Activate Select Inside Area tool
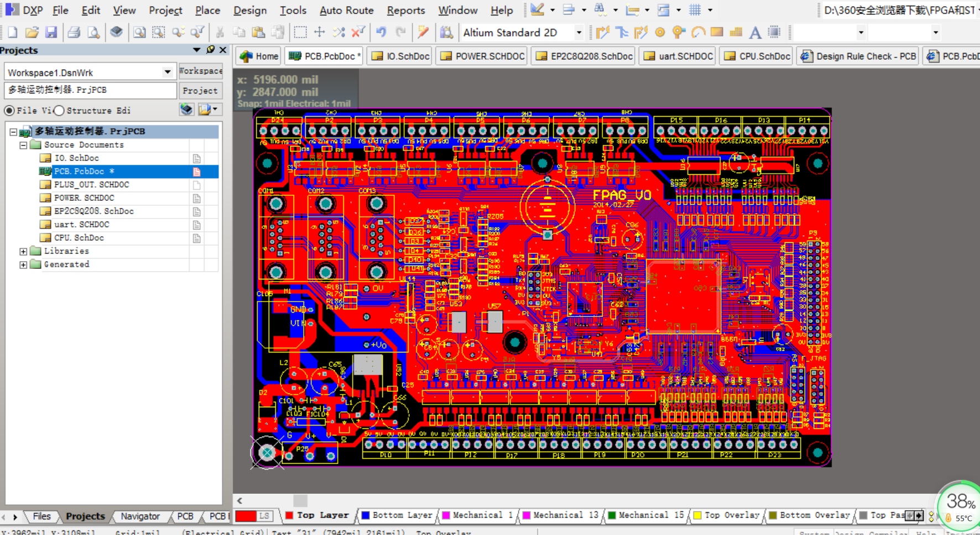The image size is (980, 535). coord(300,33)
